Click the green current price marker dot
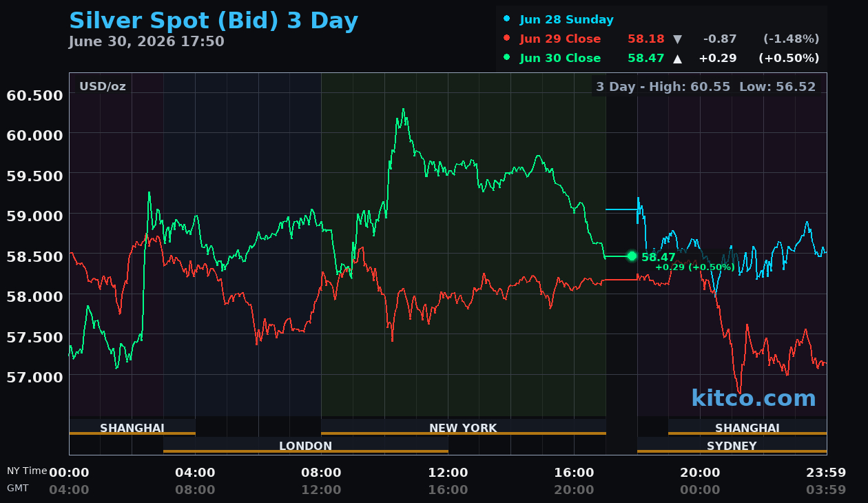The width and height of the screenshot is (868, 503). coord(632,256)
